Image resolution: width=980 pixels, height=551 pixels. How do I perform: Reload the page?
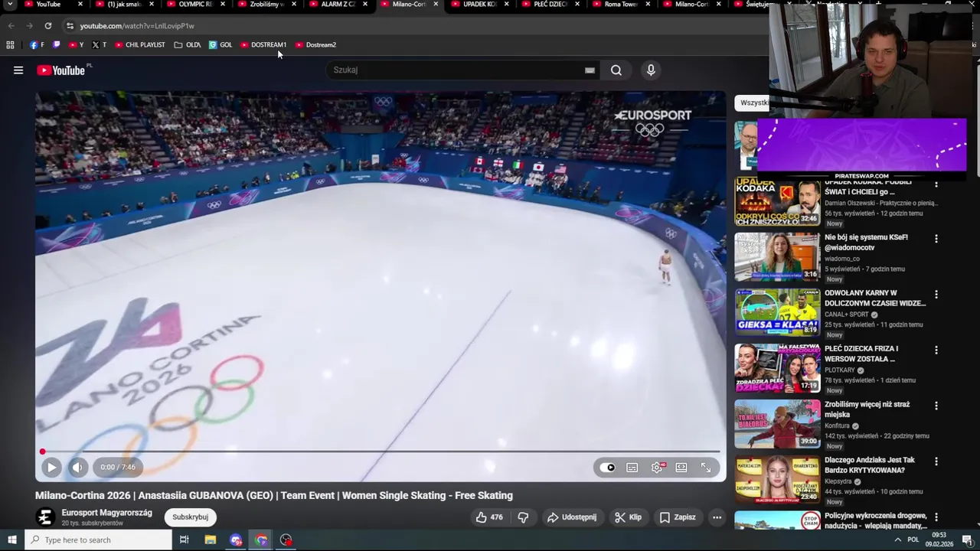point(47,26)
